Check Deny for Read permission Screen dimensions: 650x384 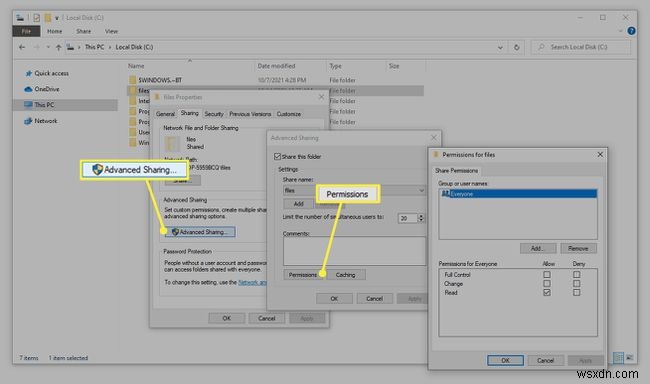click(576, 293)
